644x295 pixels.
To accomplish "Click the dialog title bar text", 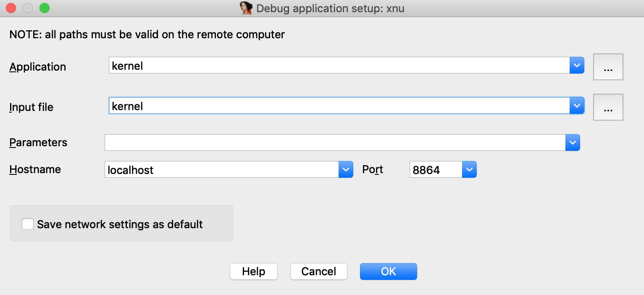I will click(x=330, y=8).
